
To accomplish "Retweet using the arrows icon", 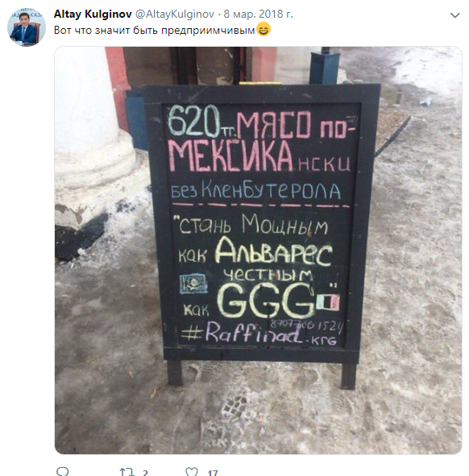I will pyautogui.click(x=127, y=472).
